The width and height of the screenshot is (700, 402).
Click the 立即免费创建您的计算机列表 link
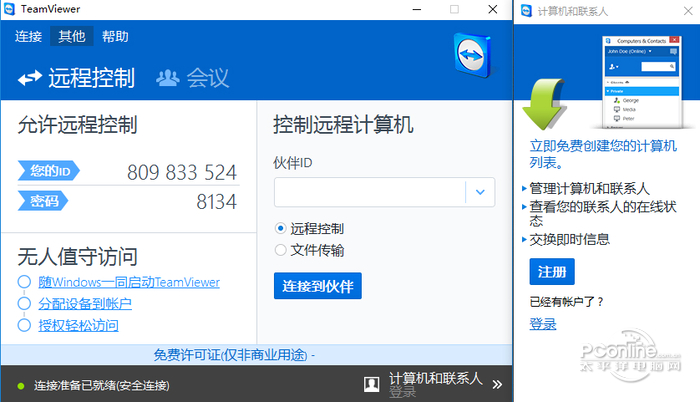click(603, 154)
